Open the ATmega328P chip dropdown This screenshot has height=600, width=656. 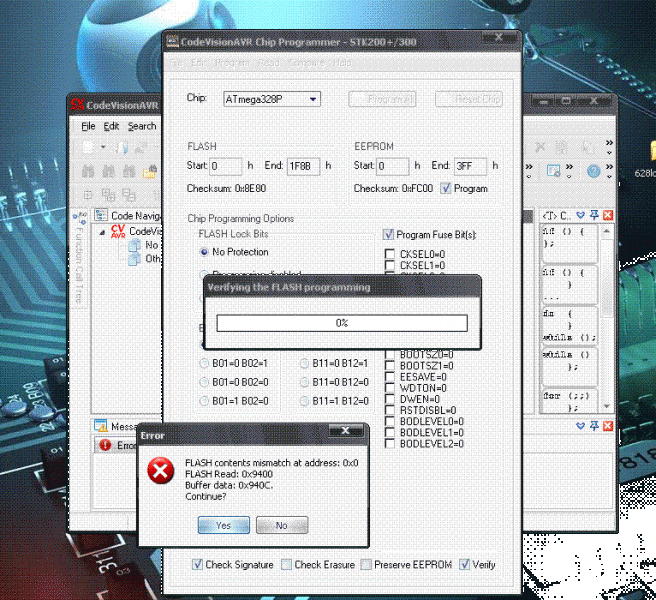pos(313,100)
